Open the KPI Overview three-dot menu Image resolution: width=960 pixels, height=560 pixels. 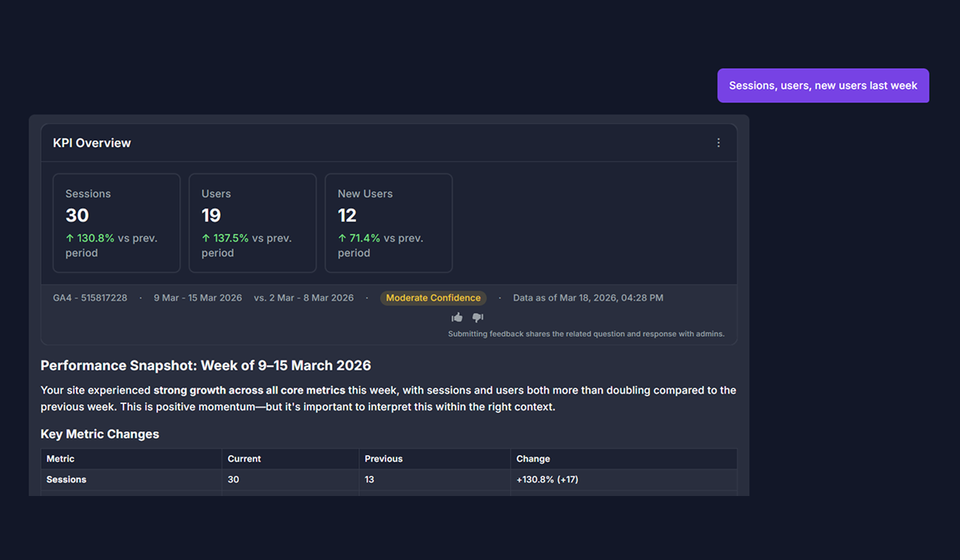718,142
